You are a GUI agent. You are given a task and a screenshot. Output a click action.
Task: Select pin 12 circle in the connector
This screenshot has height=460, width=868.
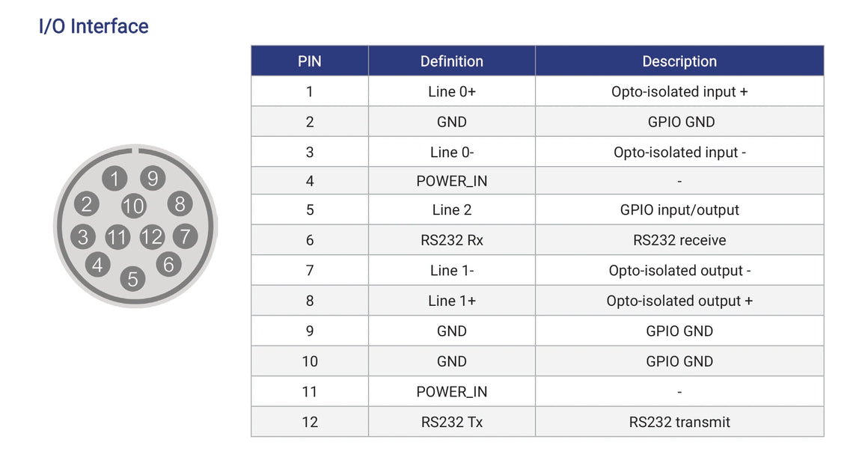click(152, 236)
